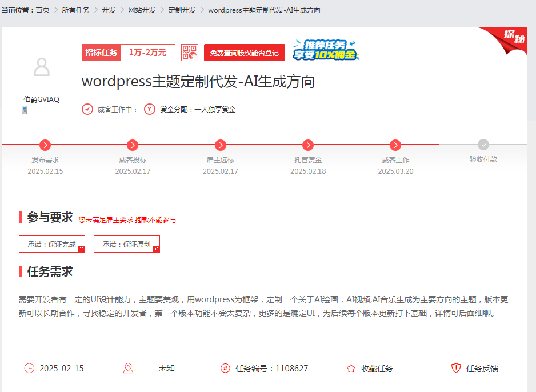This screenshot has width=536, height=392.
Task: Open 定制开发 breadcrumb link
Action: [x=182, y=10]
